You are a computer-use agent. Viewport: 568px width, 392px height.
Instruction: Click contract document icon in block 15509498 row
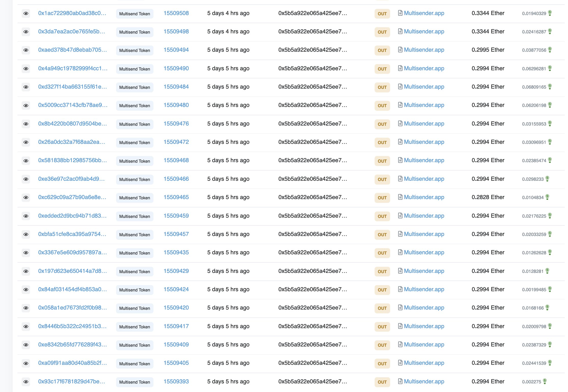(400, 31)
